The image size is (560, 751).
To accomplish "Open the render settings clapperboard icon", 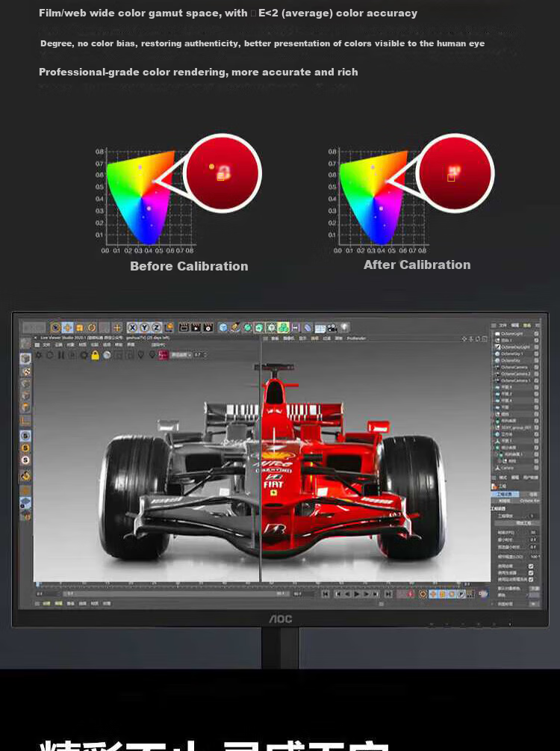I will click(208, 327).
